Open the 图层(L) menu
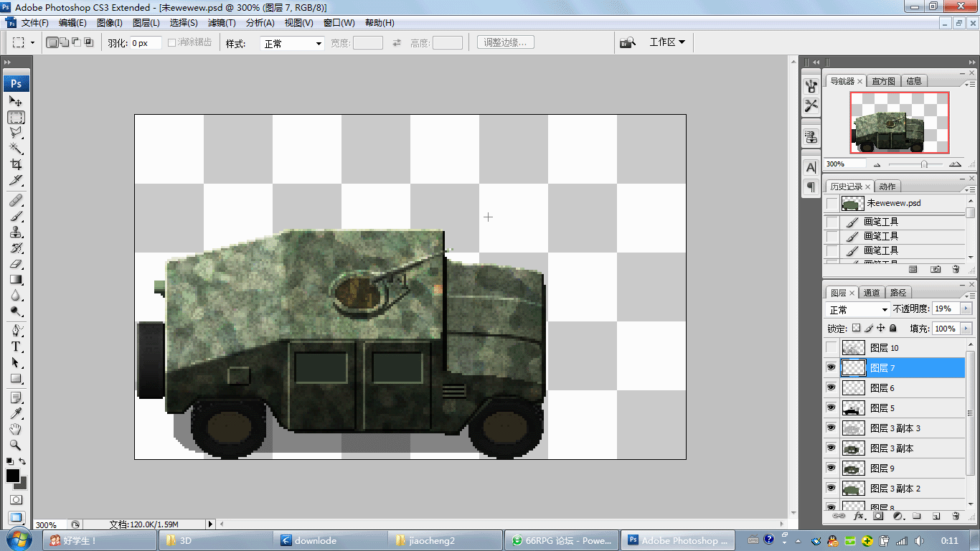The image size is (980, 551). click(146, 23)
